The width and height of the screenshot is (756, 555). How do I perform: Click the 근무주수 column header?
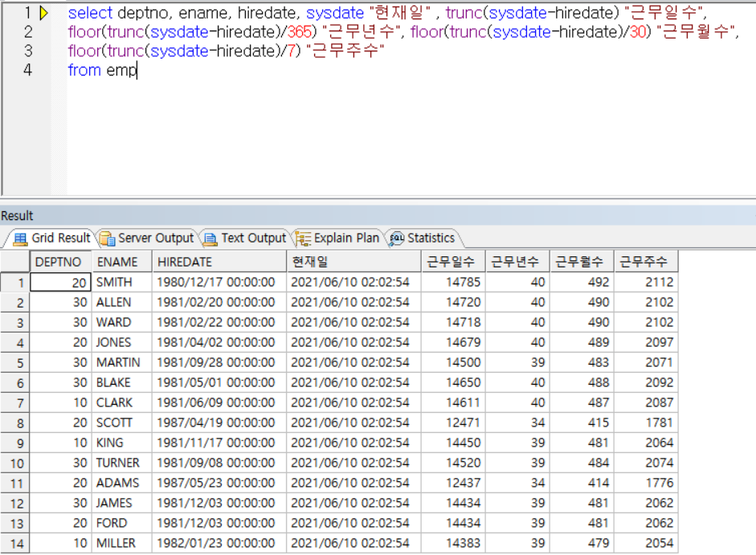(647, 262)
